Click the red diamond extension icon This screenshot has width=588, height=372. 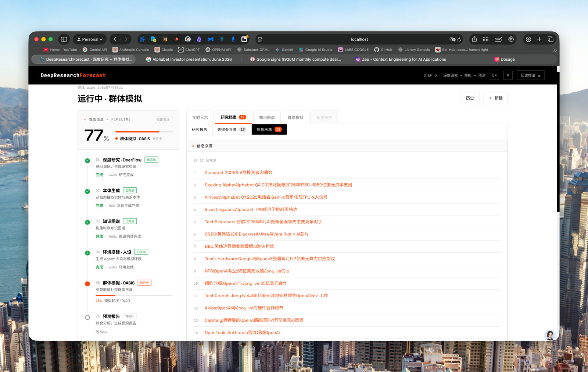tap(176, 39)
